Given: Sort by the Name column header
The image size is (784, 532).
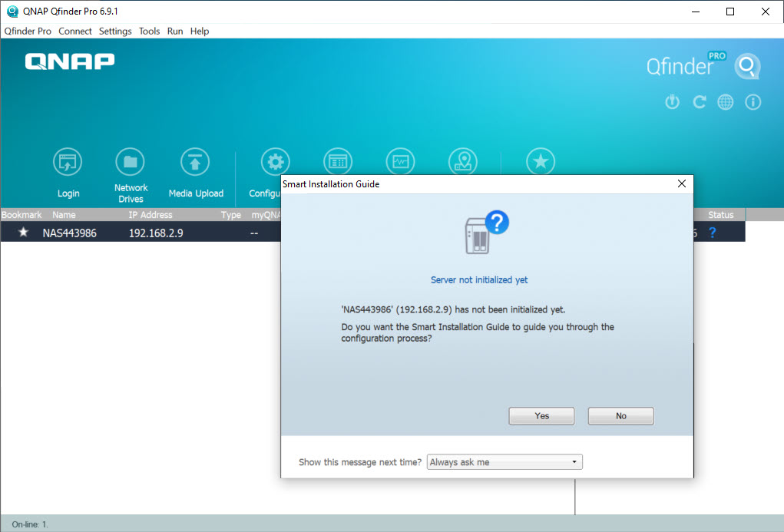Looking at the screenshot, I should (64, 215).
